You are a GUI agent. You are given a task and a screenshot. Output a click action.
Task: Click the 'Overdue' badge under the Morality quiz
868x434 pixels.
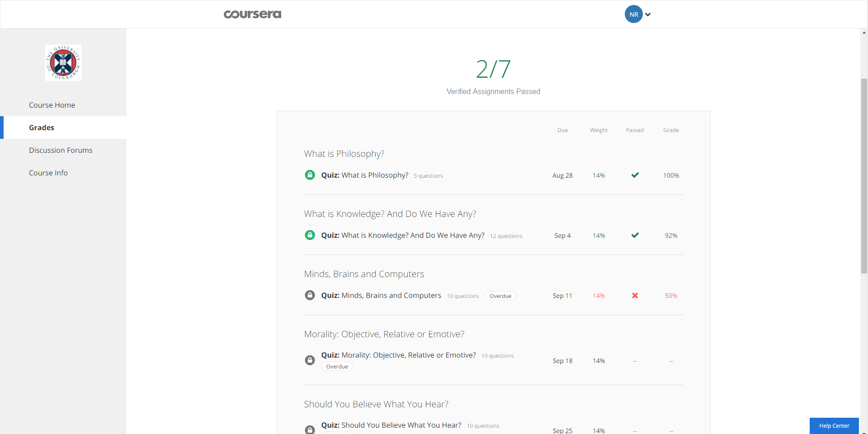point(337,366)
